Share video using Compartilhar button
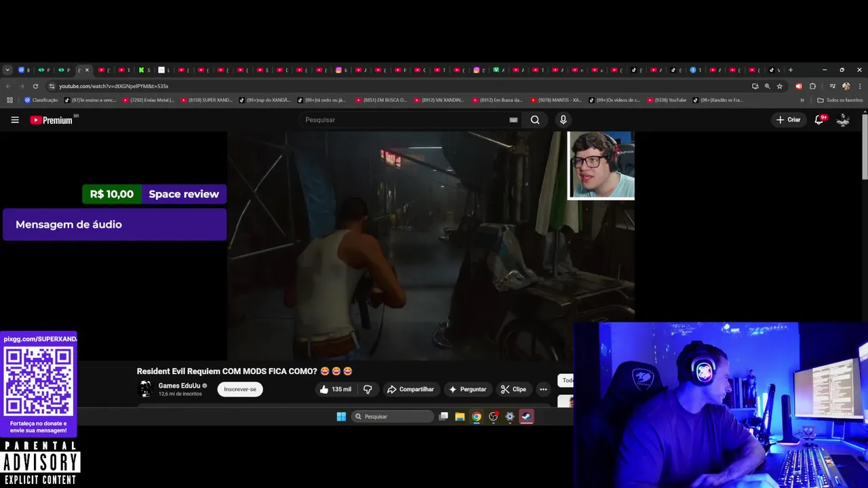Screen dimensions: 868x488 (410, 389)
